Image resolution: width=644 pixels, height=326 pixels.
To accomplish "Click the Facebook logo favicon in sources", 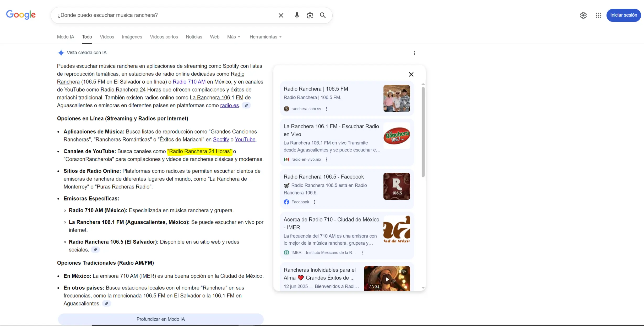I will [286, 202].
